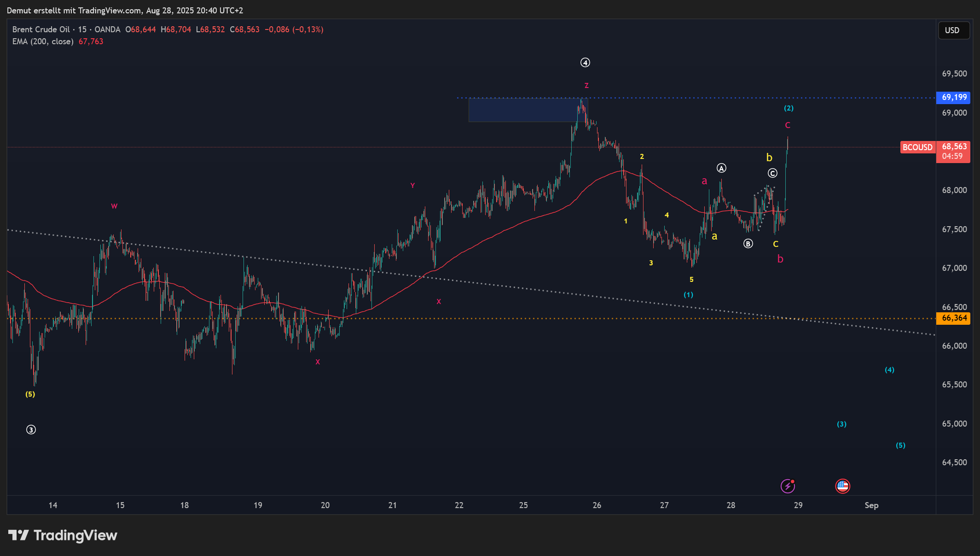Screen dimensions: 980x556
Task: Select the cyan (3) projected wave label
Action: click(x=841, y=424)
